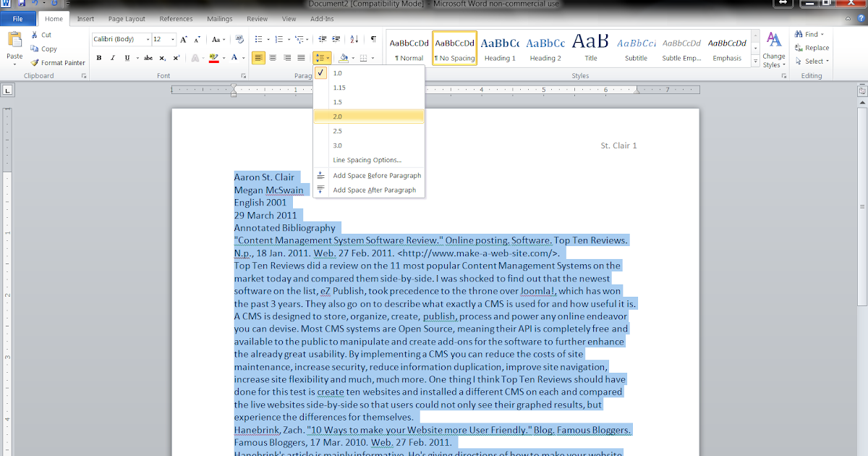
Task: Apply subscript formatting
Action: click(x=163, y=58)
